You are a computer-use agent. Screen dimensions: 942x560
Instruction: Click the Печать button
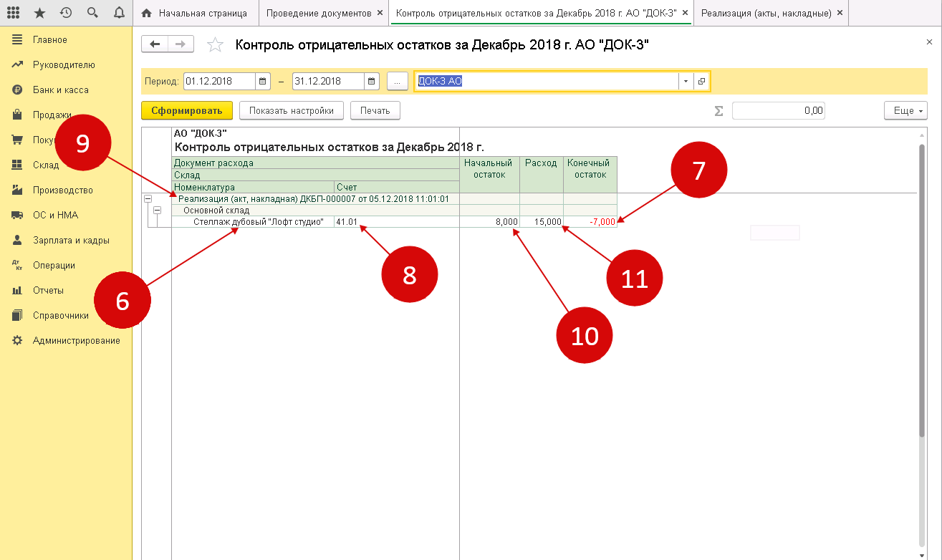[375, 111]
